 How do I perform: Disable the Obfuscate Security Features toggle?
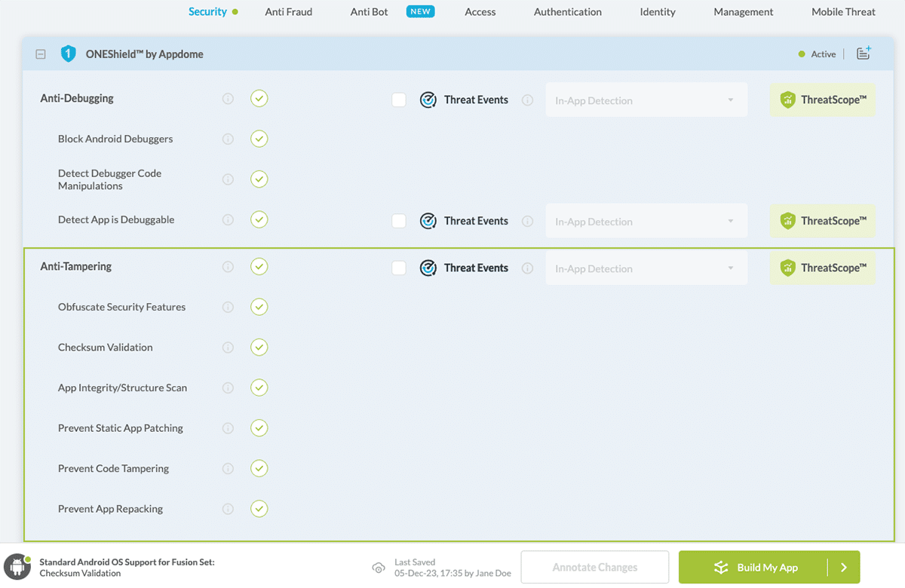click(259, 307)
